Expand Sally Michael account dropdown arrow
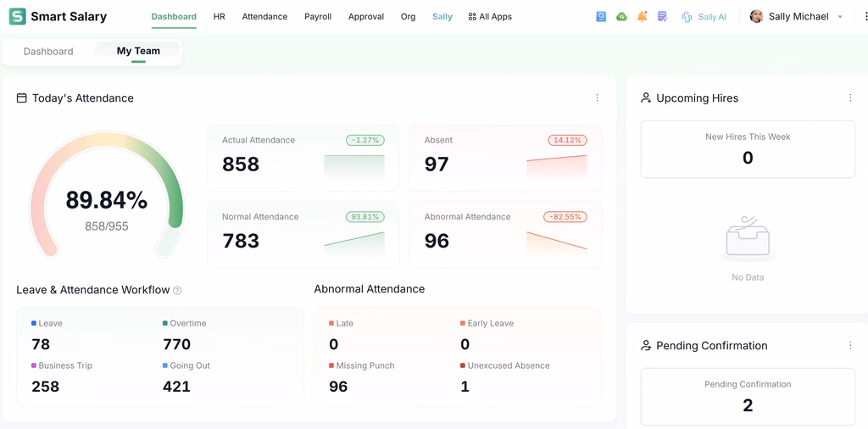This screenshot has height=429, width=868. [840, 17]
